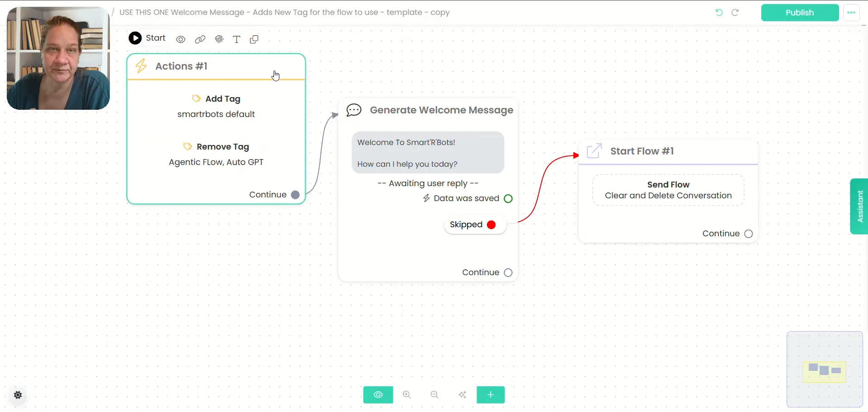The height and width of the screenshot is (412, 868).
Task: Click Continue connector dot on Actions #1
Action: [295, 195]
